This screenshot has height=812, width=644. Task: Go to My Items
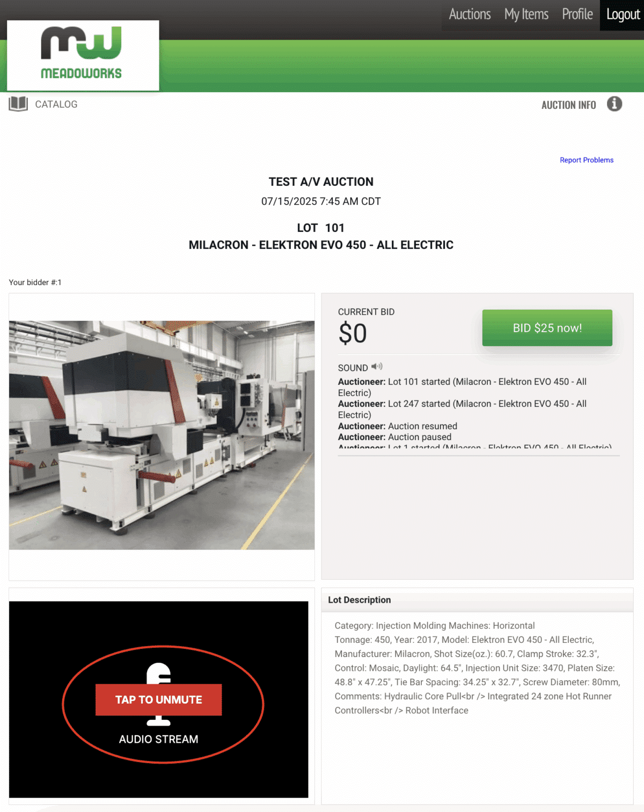[526, 14]
